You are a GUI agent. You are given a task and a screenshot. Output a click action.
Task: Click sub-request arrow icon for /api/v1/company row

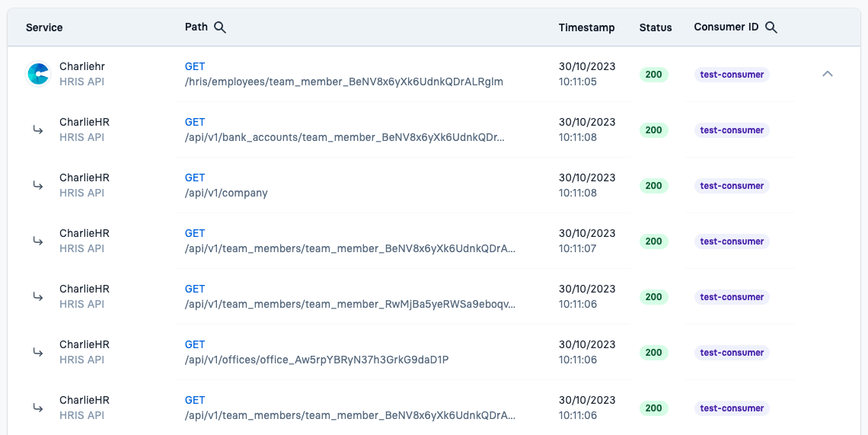pos(37,185)
